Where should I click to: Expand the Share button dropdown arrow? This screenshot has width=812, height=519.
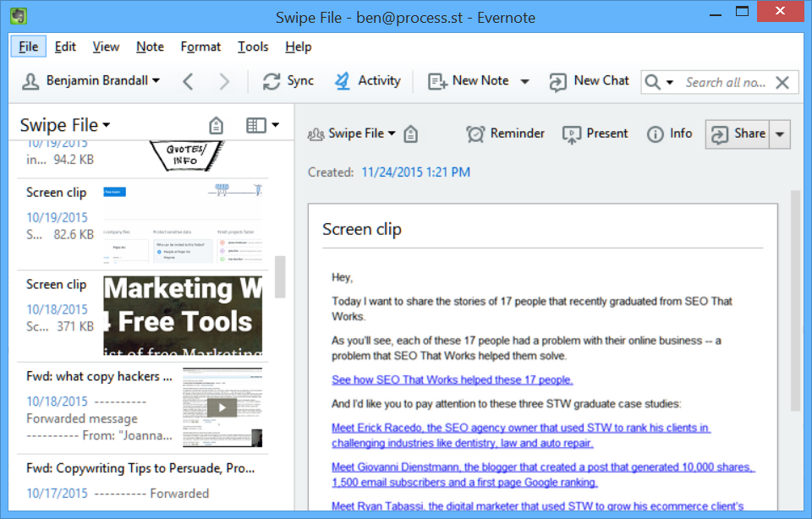781,134
